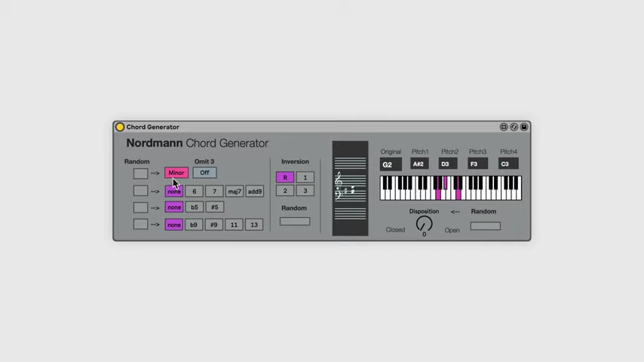This screenshot has width=644, height=362.
Task: Select 'none' in the seventh extensions row
Action: pos(173,192)
